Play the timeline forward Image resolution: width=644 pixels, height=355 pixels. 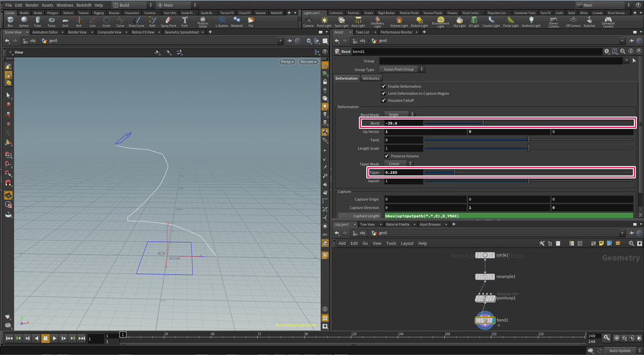(55, 338)
